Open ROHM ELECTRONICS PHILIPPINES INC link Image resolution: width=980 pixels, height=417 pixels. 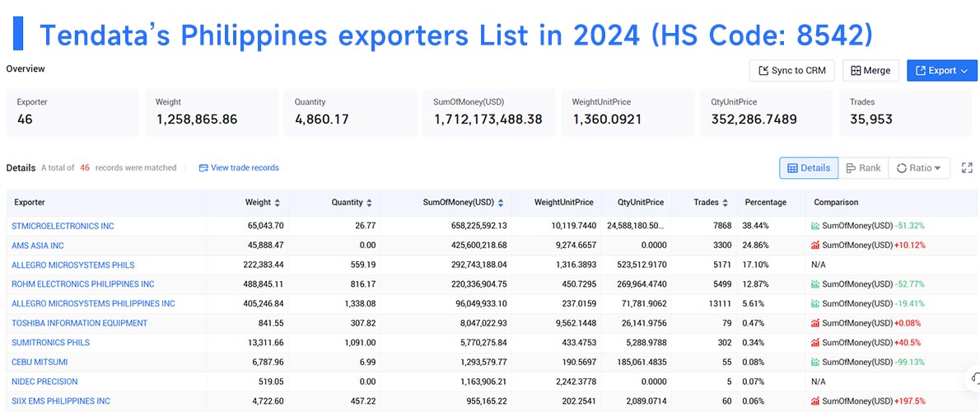pyautogui.click(x=82, y=283)
